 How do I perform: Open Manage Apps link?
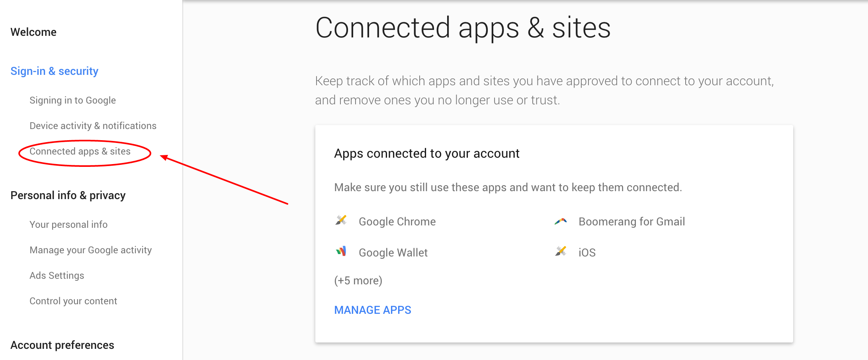pos(372,310)
